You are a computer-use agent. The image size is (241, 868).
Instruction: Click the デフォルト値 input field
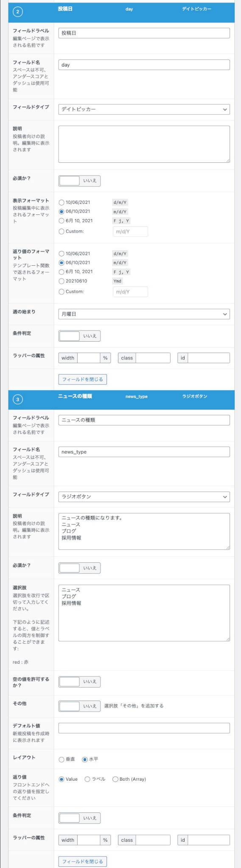(144, 728)
